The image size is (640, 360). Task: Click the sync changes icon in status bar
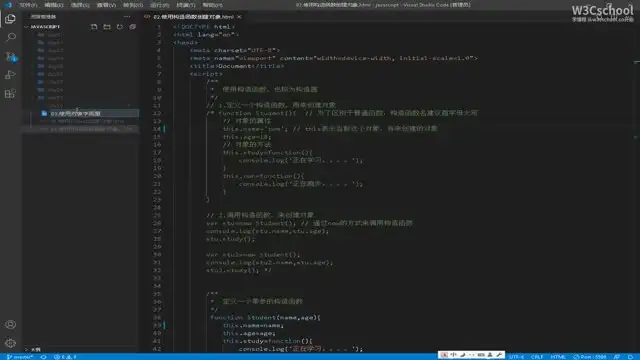(x=43, y=357)
